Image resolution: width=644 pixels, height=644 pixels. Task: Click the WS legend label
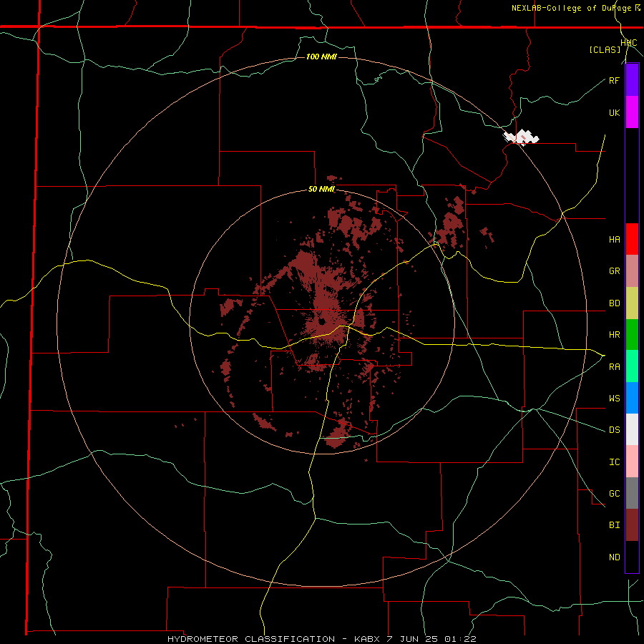[614, 399]
